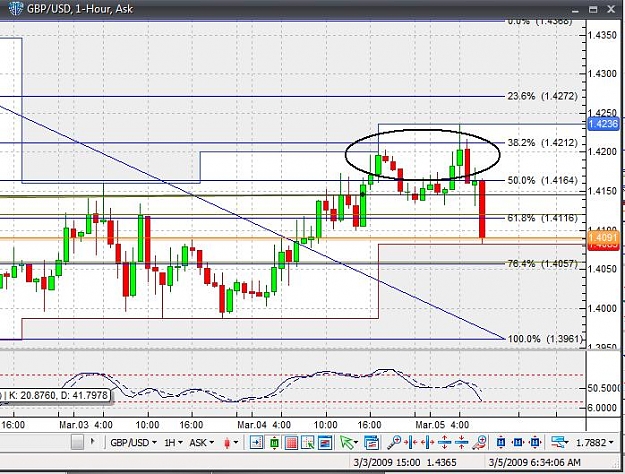625x474 pixels.
Task: Click the 100.0% (1.3961) Fibonacci label
Action: (x=545, y=339)
